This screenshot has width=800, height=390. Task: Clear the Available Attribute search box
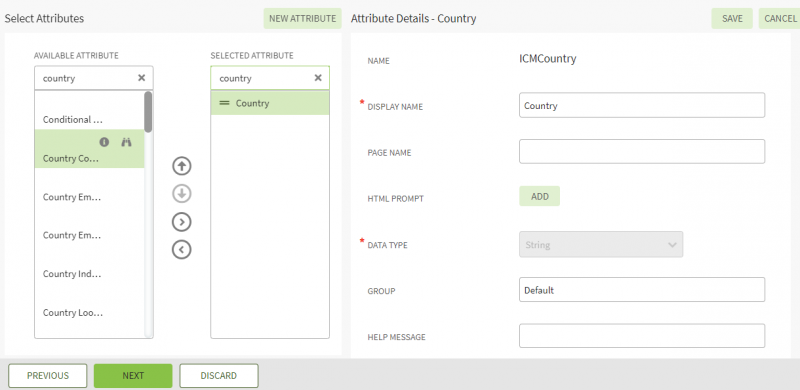coord(142,78)
